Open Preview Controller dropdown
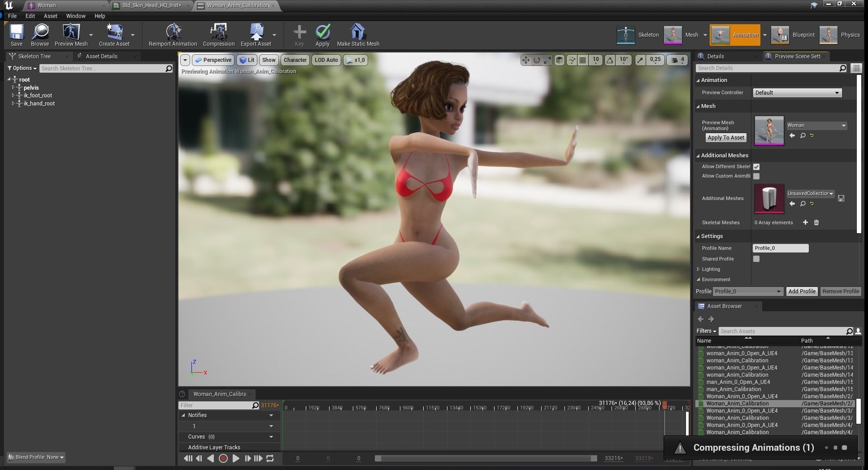 [x=797, y=93]
